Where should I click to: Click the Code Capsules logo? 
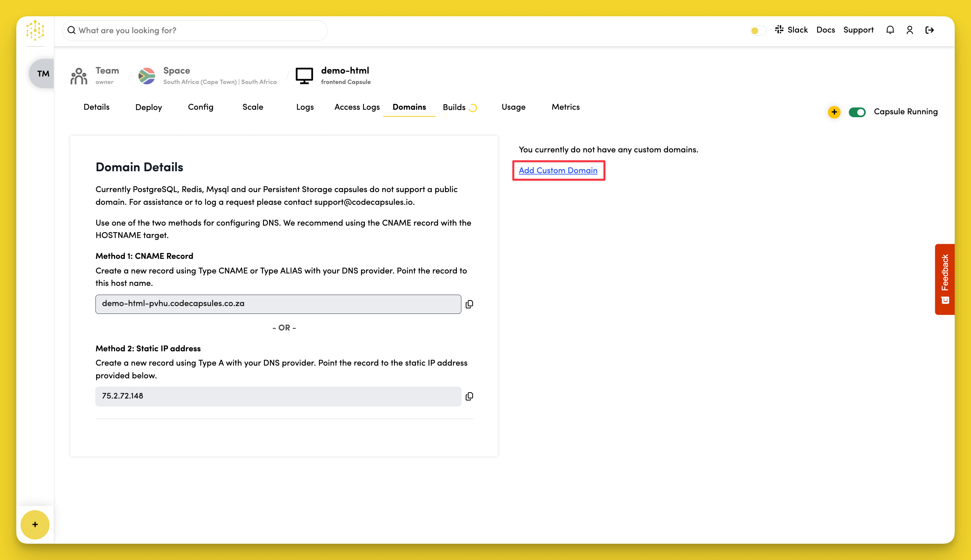point(35,31)
